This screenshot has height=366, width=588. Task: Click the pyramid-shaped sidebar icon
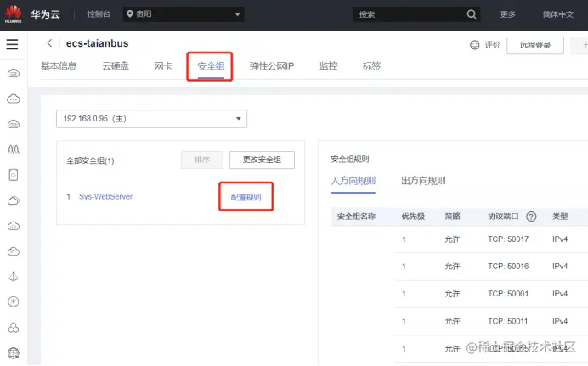point(14,277)
